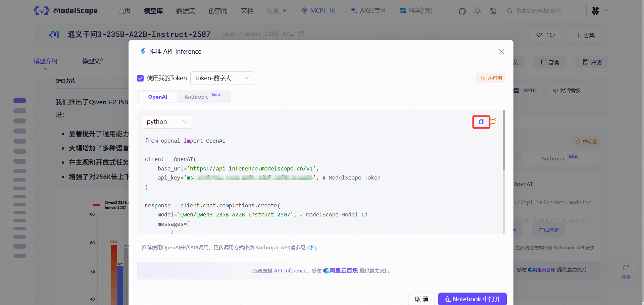Image resolution: width=644 pixels, height=305 pixels.
Task: Click 对话模板 in background page
Action: point(567,91)
